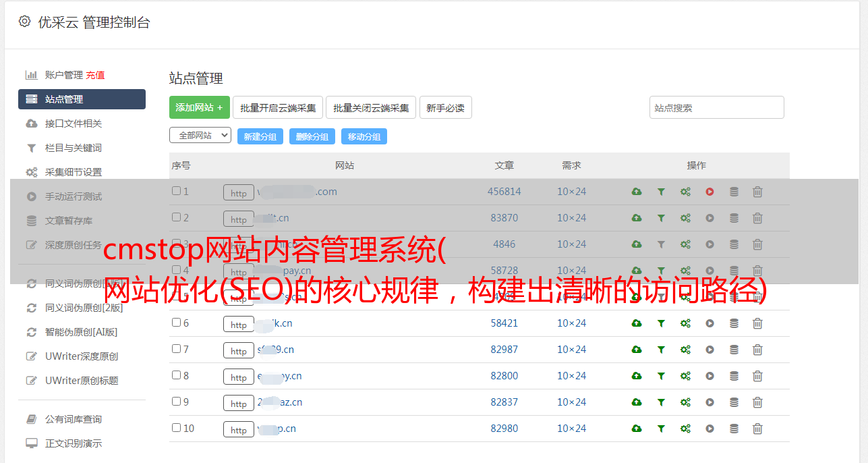Open the gears settings icon in row 1

(685, 192)
